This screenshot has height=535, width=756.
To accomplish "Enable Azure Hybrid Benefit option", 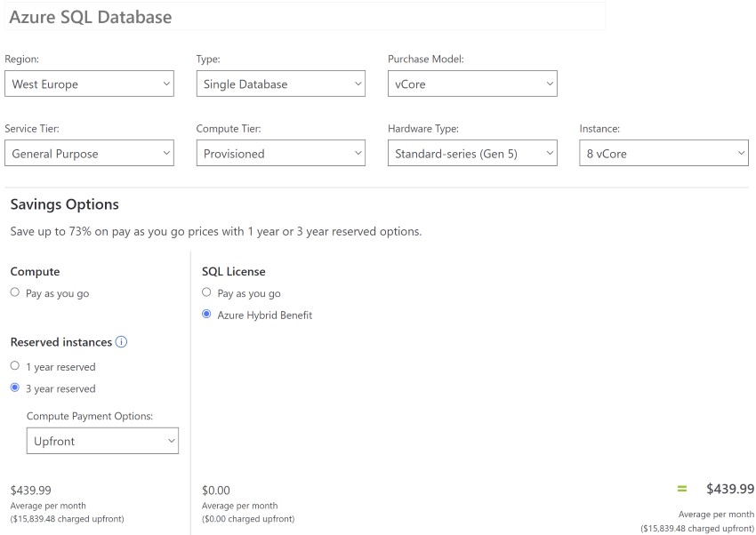I will [x=206, y=315].
